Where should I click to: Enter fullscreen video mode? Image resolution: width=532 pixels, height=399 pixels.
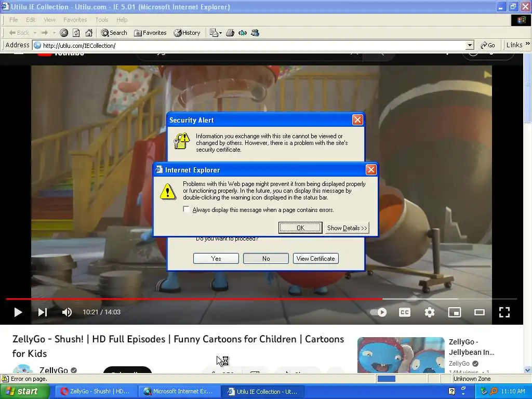(x=504, y=312)
